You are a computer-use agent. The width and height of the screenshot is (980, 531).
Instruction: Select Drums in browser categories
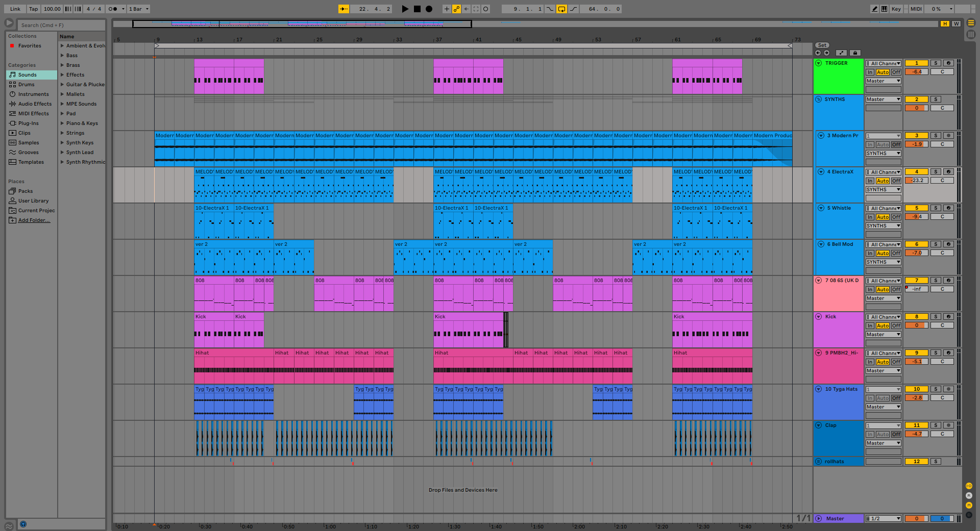[27, 85]
